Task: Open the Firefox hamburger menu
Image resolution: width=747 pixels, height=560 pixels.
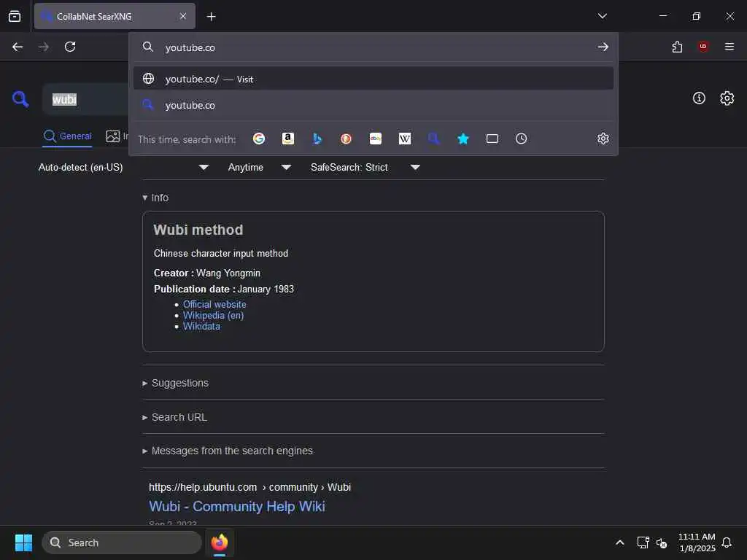Action: point(729,47)
